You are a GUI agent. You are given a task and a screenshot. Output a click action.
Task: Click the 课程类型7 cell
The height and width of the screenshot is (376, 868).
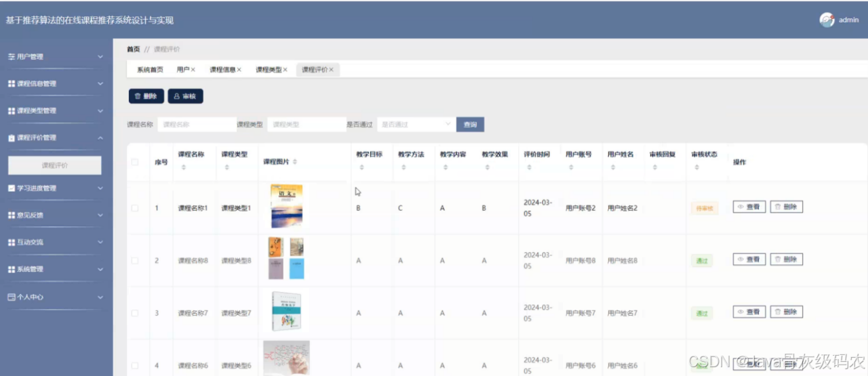pyautogui.click(x=236, y=313)
